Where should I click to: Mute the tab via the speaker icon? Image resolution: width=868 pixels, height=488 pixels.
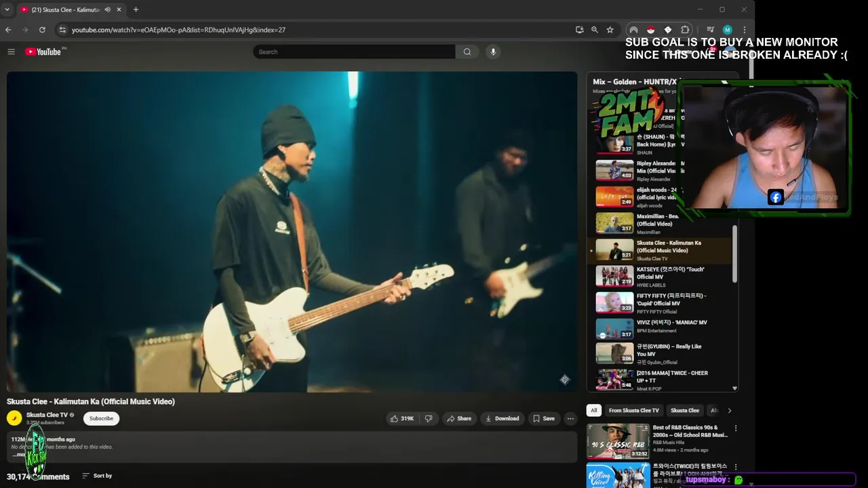(x=107, y=9)
